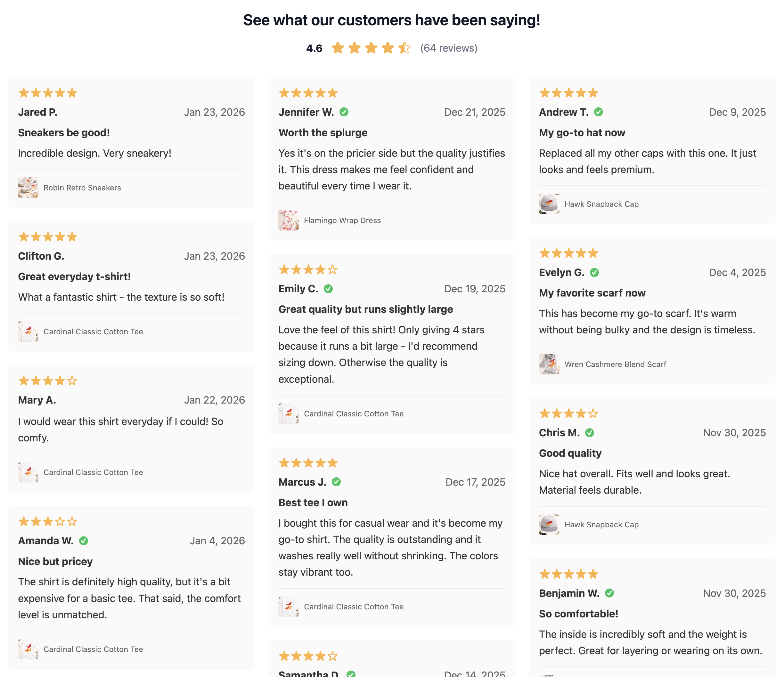Viewport: 784px width, 677px height.
Task: Click Hawk Snapback Cap link in Chris M.'s review
Action: coord(601,525)
